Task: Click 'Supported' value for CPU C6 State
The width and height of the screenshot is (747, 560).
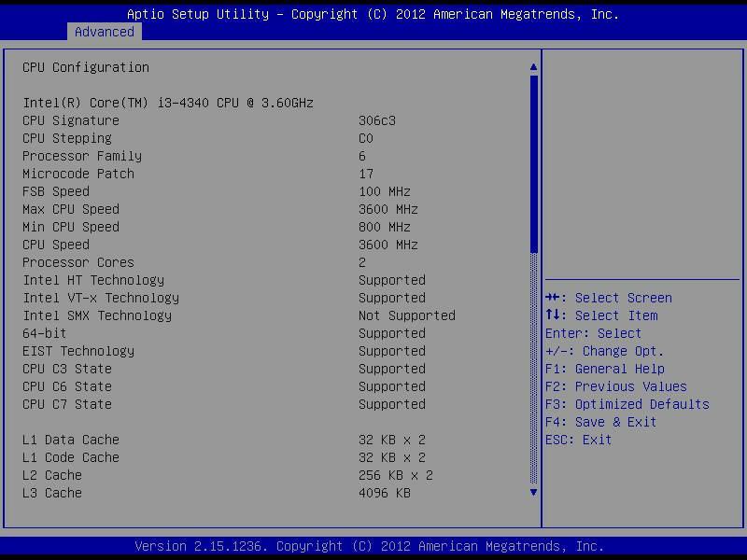Action: pos(392,386)
